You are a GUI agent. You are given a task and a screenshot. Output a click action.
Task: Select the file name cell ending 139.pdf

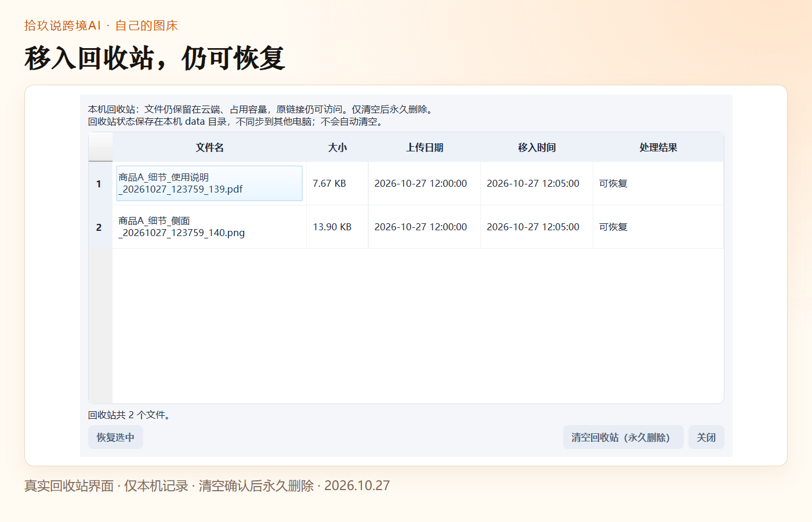[209, 183]
